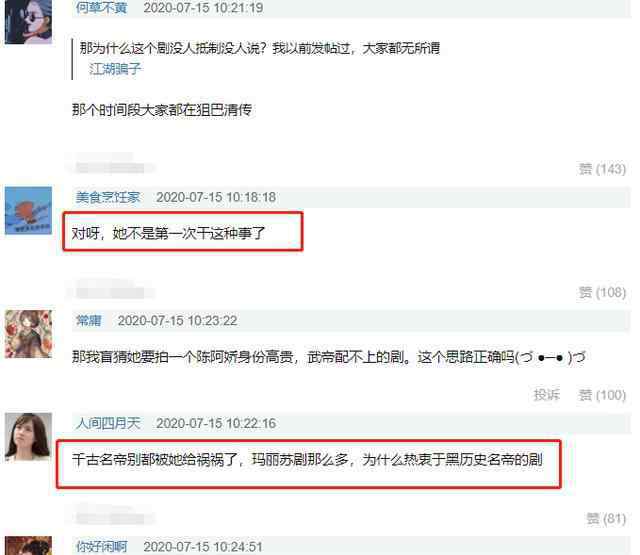Open the avatar beside the 10:23:22 comment
The width and height of the screenshot is (640, 555).
pos(28,334)
